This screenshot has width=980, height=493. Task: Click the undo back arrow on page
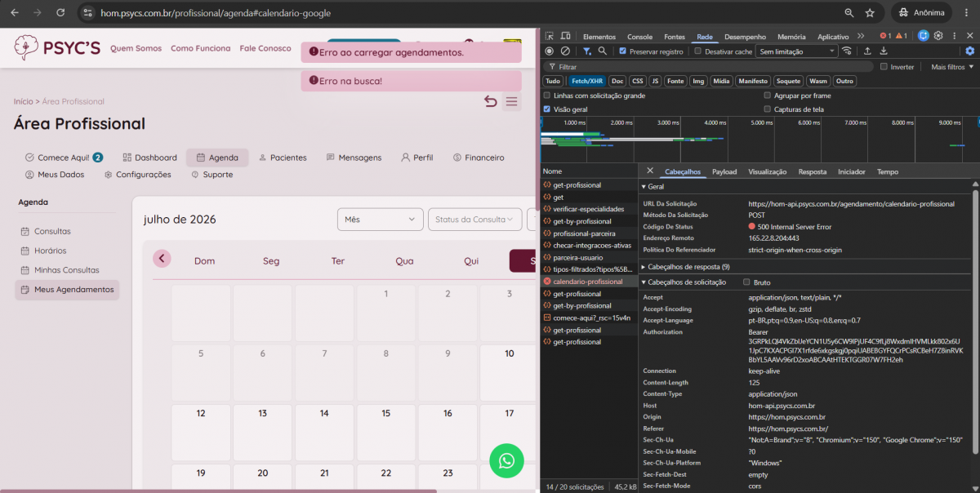point(490,101)
